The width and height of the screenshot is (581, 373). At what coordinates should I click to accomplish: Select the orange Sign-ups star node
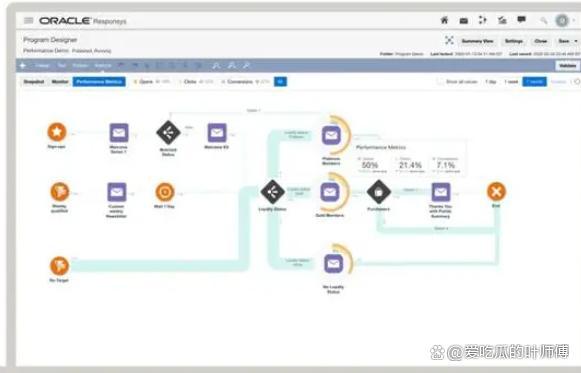pos(57,132)
